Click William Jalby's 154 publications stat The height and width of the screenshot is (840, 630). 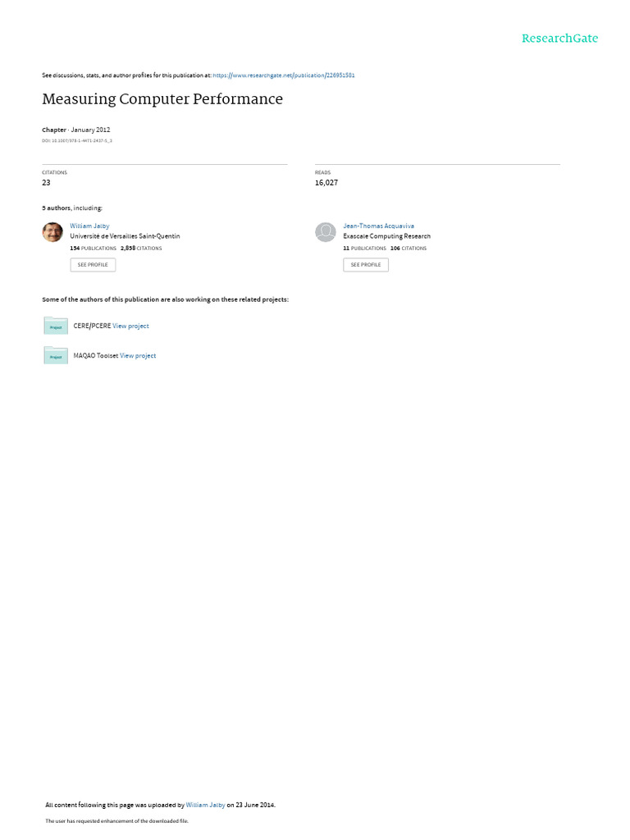point(94,248)
